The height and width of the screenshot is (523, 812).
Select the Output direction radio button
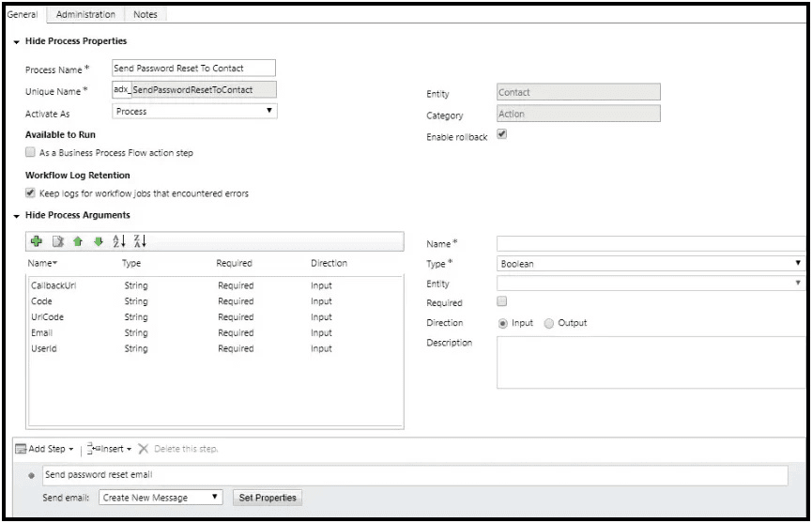tap(549, 323)
